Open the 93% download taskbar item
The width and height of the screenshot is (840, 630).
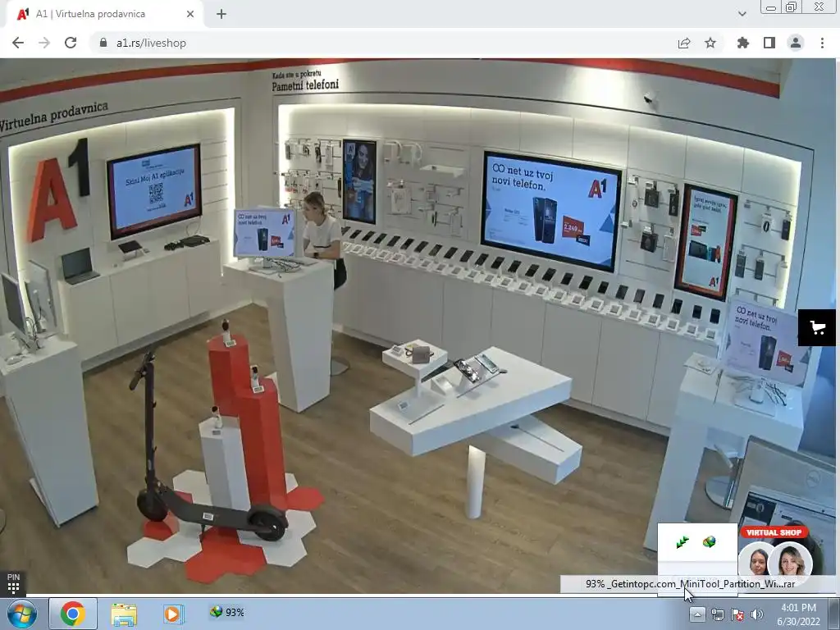(227, 612)
